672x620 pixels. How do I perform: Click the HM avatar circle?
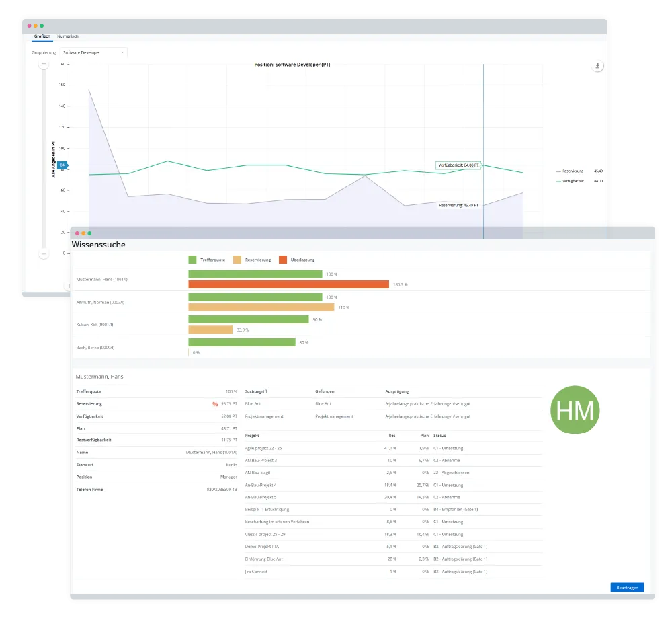pos(575,409)
